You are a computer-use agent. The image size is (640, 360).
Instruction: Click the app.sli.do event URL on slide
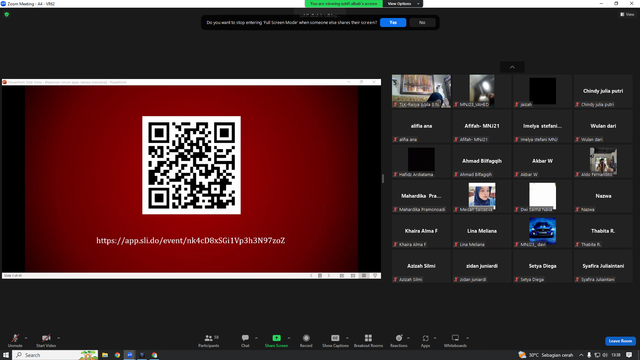coord(191,240)
